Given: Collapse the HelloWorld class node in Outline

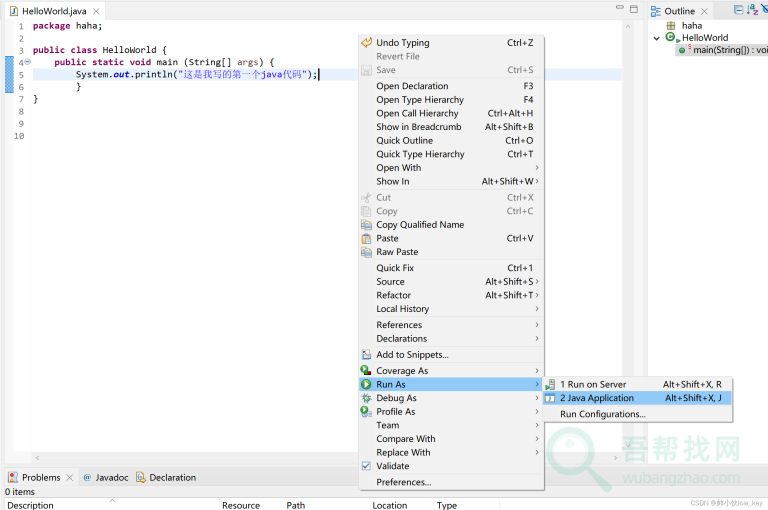Looking at the screenshot, I should [x=657, y=38].
